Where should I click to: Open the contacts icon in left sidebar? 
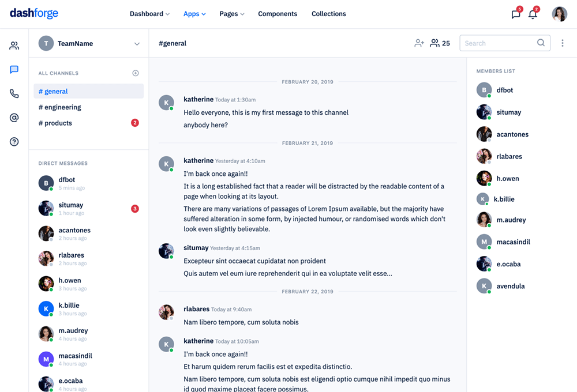coord(14,46)
